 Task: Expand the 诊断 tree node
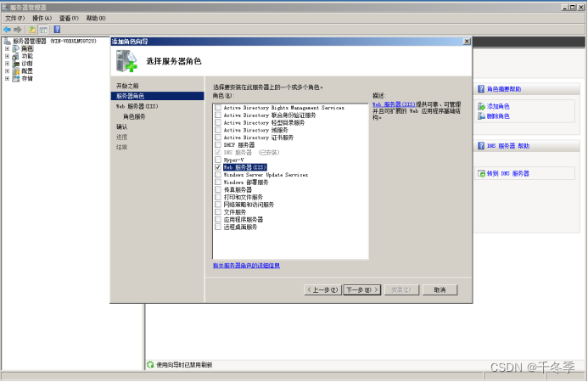click(7, 64)
